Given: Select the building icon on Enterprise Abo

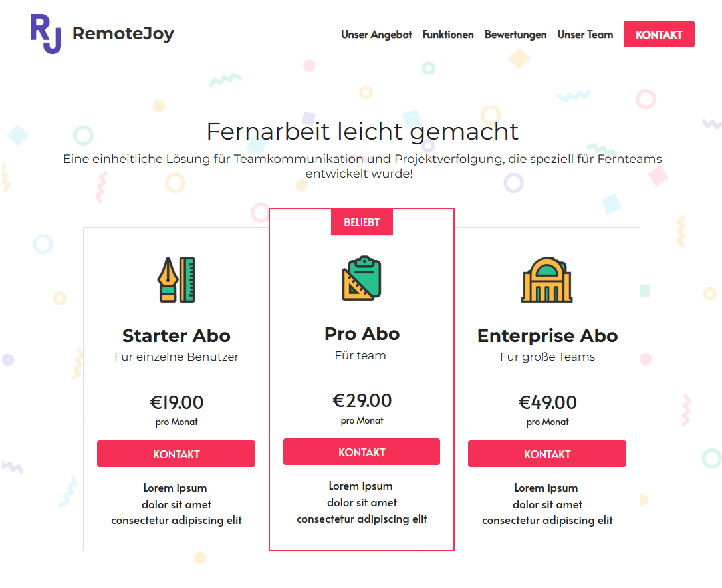Looking at the screenshot, I should point(546,279).
